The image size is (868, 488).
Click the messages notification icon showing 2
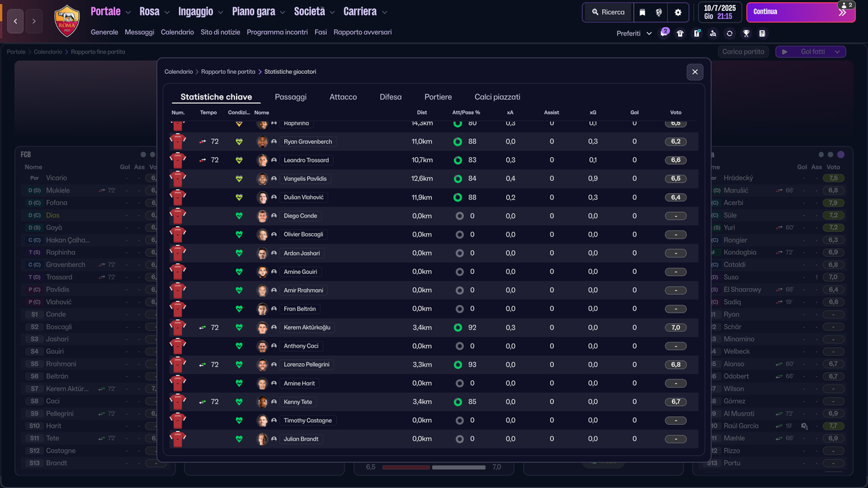pos(664,33)
